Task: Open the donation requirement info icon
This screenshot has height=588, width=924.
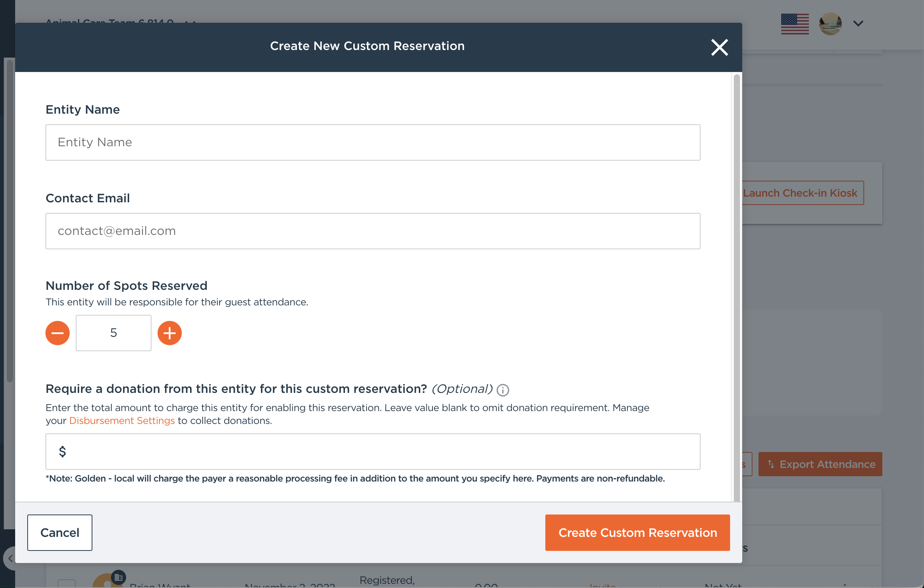Action: click(503, 390)
